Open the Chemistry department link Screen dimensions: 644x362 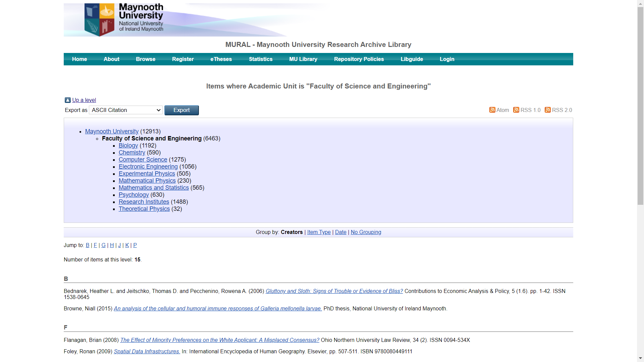coord(132,153)
